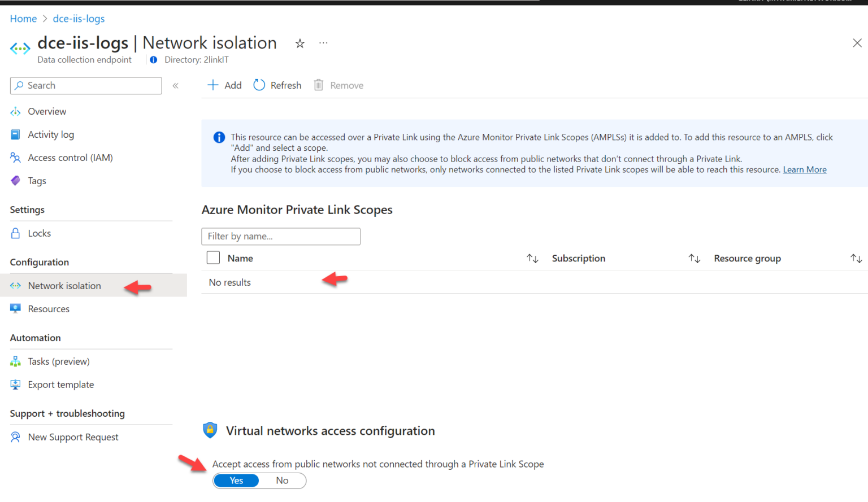Click the Learn More link
Image resolution: width=868 pixels, height=502 pixels.
click(x=805, y=169)
